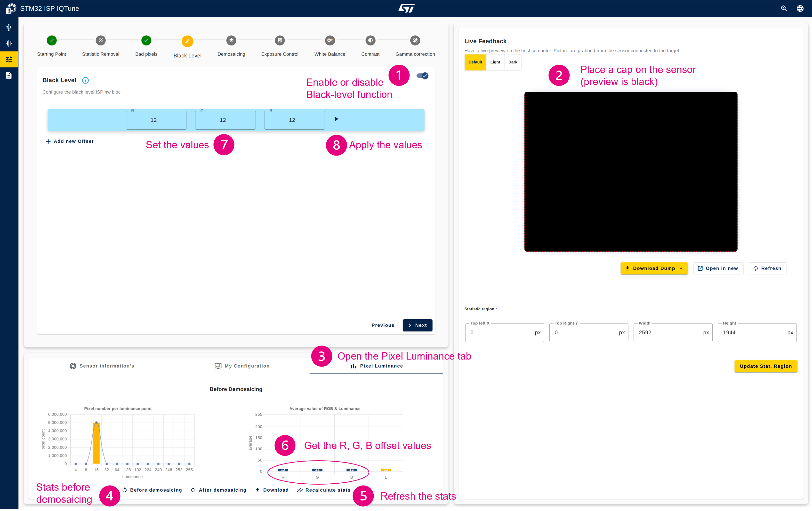Click the Before Demosaicing chart title
The width and height of the screenshot is (812, 511).
click(236, 389)
